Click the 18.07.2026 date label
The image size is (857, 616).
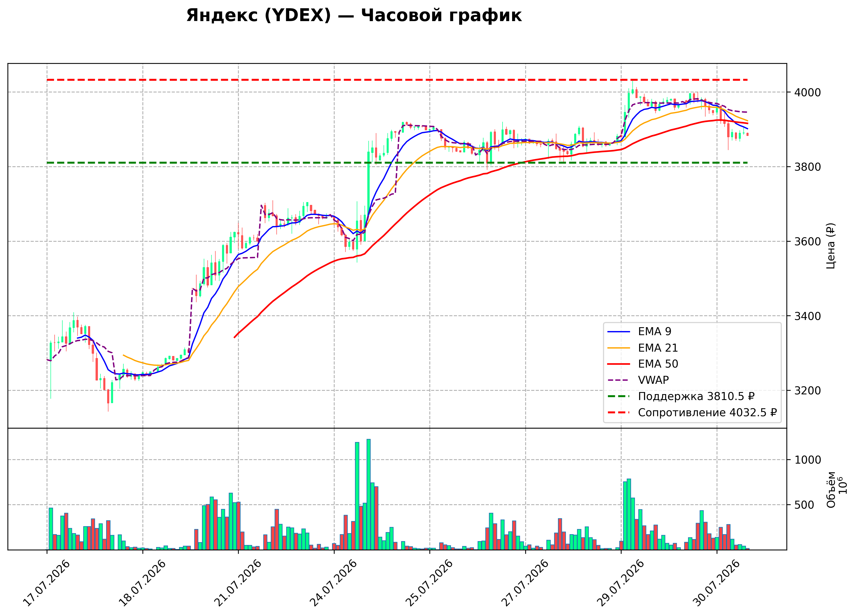click(x=142, y=584)
